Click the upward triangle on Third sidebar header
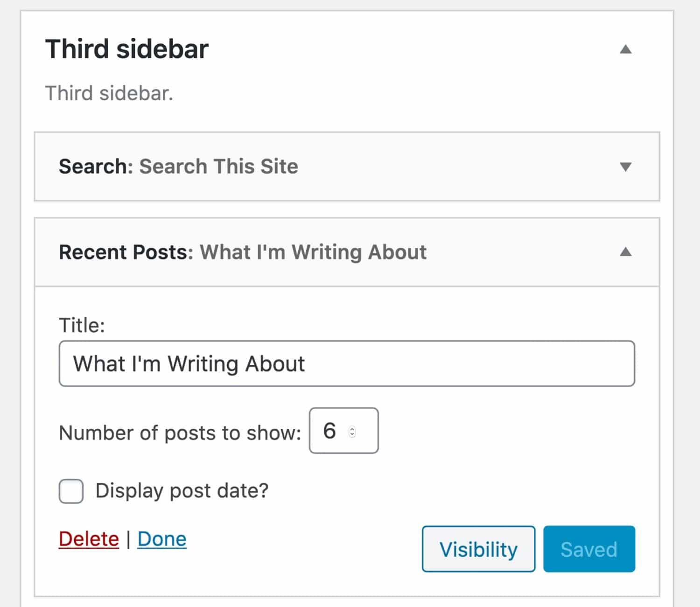Image resolution: width=700 pixels, height=607 pixels. click(x=626, y=48)
